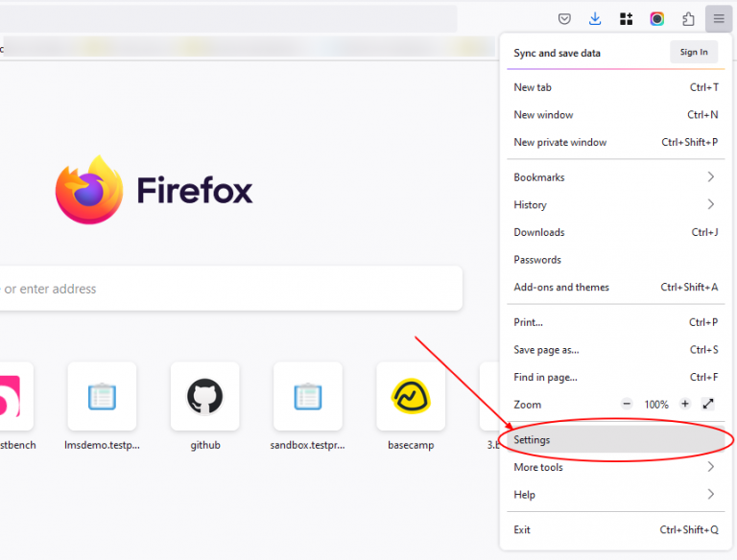The height and width of the screenshot is (560, 737).
Task: Open the github shortcut tile
Action: coord(204,396)
